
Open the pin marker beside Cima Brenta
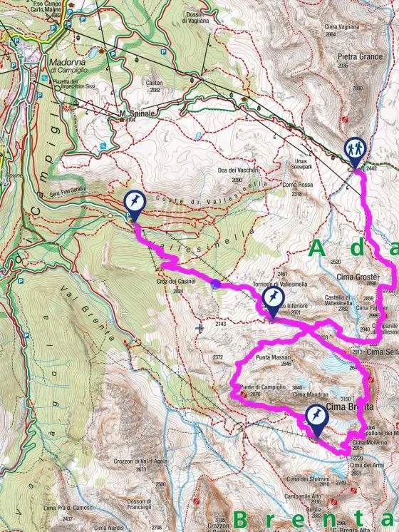(316, 421)
